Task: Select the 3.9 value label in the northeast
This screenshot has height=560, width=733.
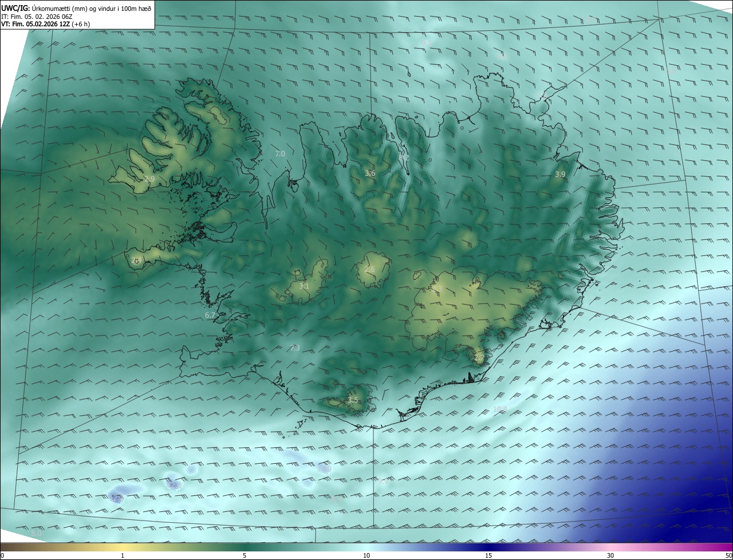Action: pos(560,174)
